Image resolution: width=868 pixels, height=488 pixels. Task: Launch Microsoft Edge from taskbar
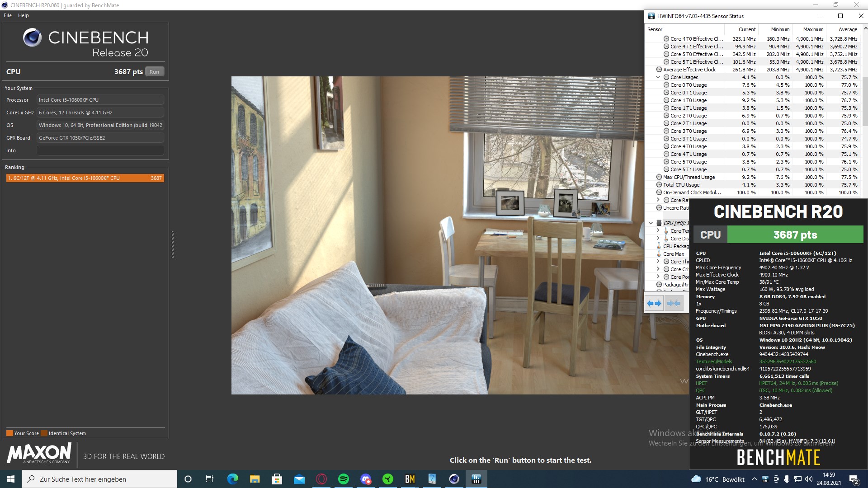pyautogui.click(x=232, y=479)
